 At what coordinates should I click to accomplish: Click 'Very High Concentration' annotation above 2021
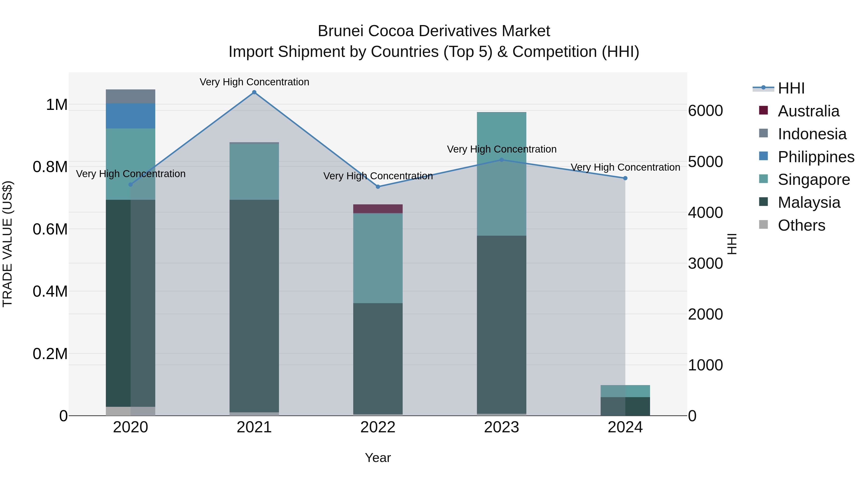[x=254, y=82]
